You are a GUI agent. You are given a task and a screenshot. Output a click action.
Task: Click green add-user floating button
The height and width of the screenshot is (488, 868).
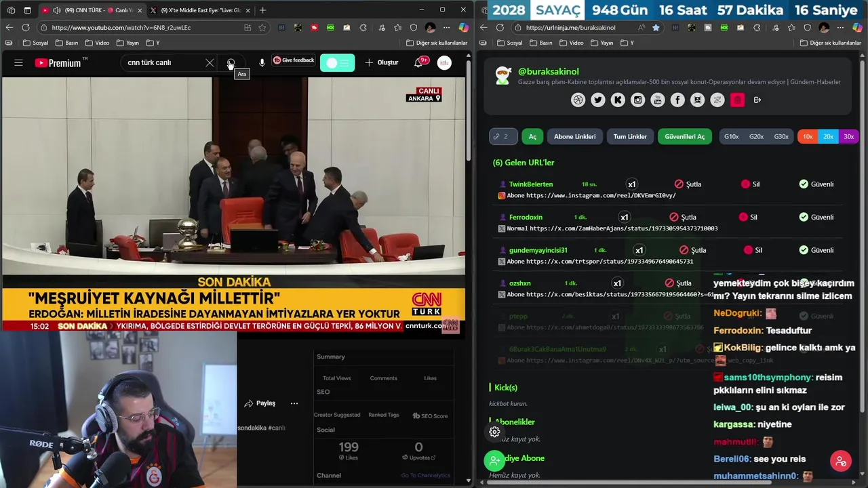click(x=494, y=461)
